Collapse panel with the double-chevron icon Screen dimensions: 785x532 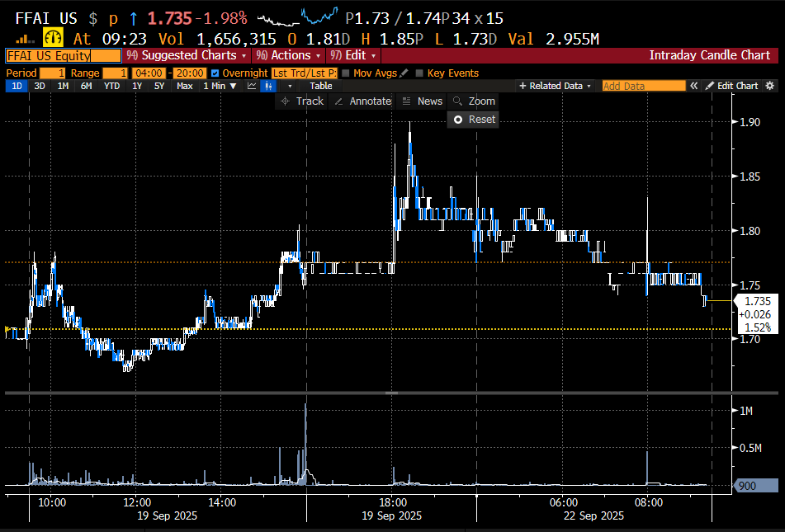pos(694,86)
